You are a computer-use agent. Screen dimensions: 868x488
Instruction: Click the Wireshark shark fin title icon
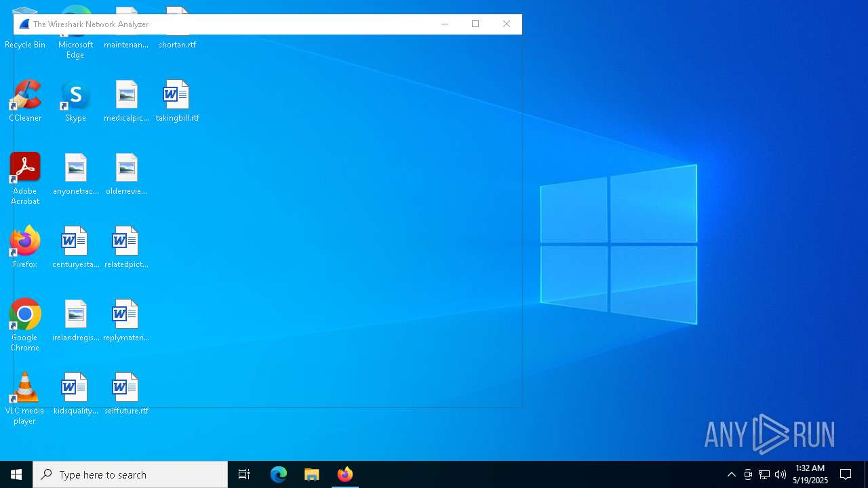pyautogui.click(x=24, y=24)
